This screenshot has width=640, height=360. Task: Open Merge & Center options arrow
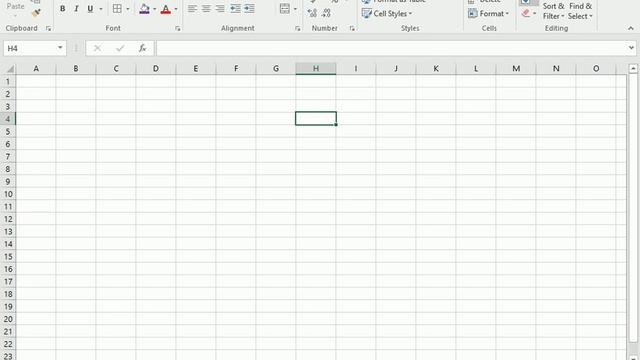coord(295,9)
